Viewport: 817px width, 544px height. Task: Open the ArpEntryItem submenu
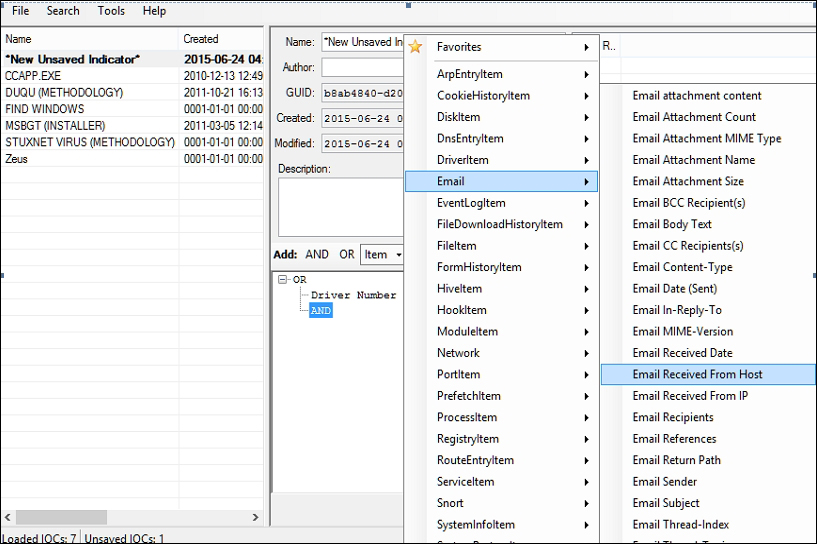[x=501, y=74]
